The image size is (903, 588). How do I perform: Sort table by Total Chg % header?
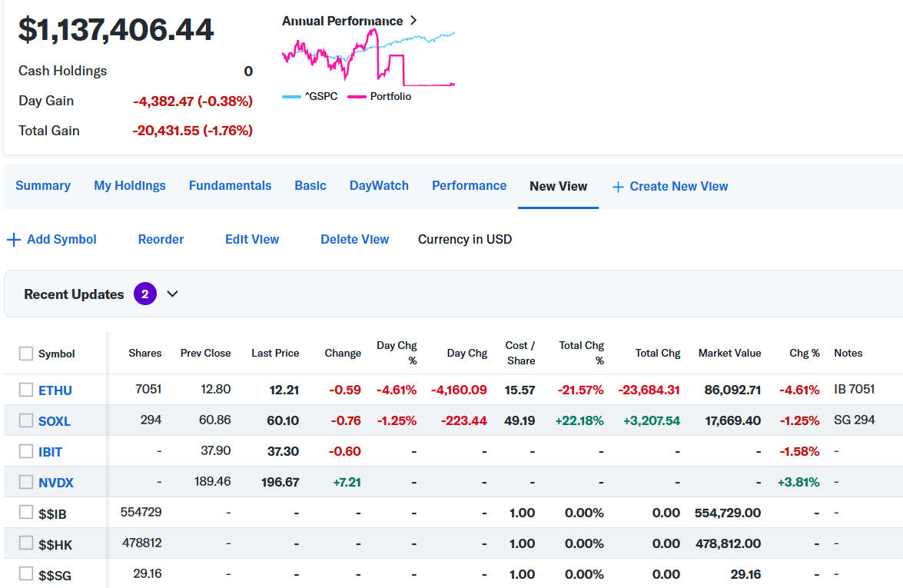click(582, 353)
